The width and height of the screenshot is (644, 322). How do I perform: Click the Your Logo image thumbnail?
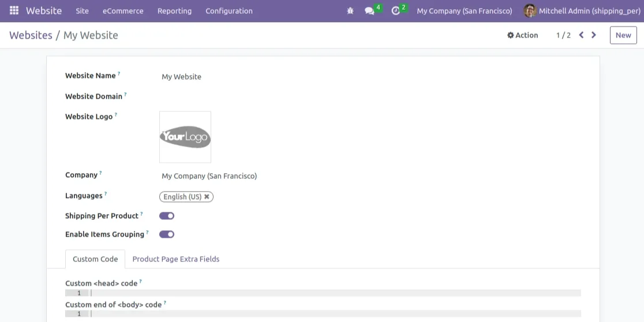click(185, 137)
